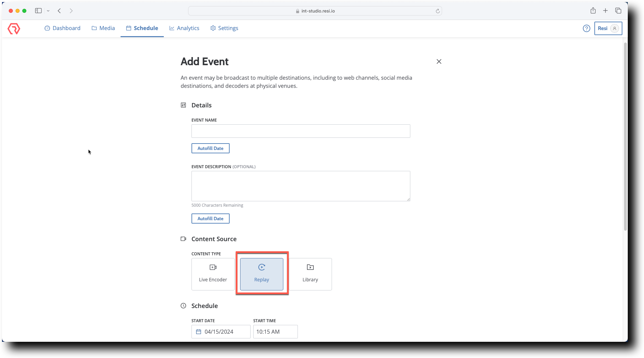Open the Help question mark icon
644x358 pixels.
point(586,28)
